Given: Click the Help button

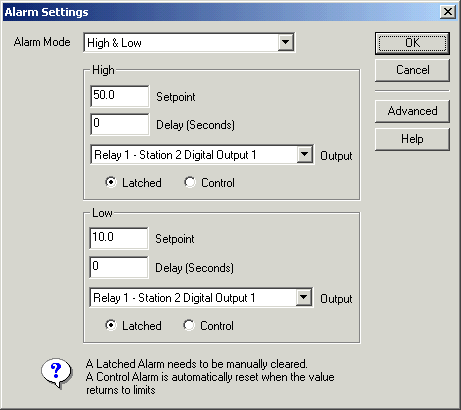Looking at the screenshot, I should 412,139.
